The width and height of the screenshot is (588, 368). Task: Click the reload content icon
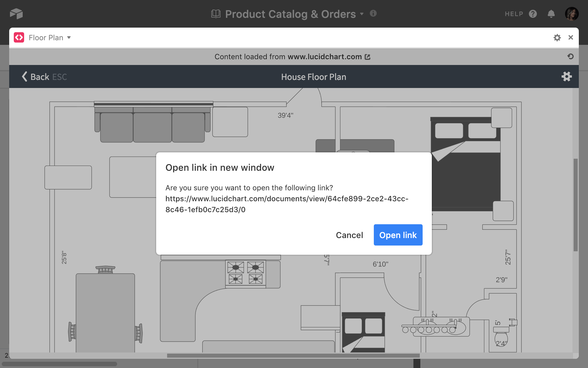[x=570, y=56]
